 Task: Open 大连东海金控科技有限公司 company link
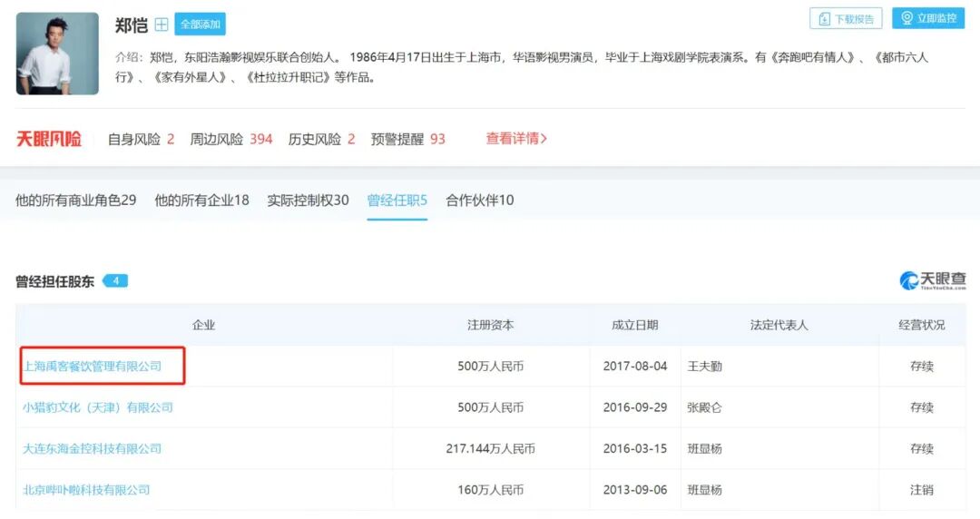(92, 449)
